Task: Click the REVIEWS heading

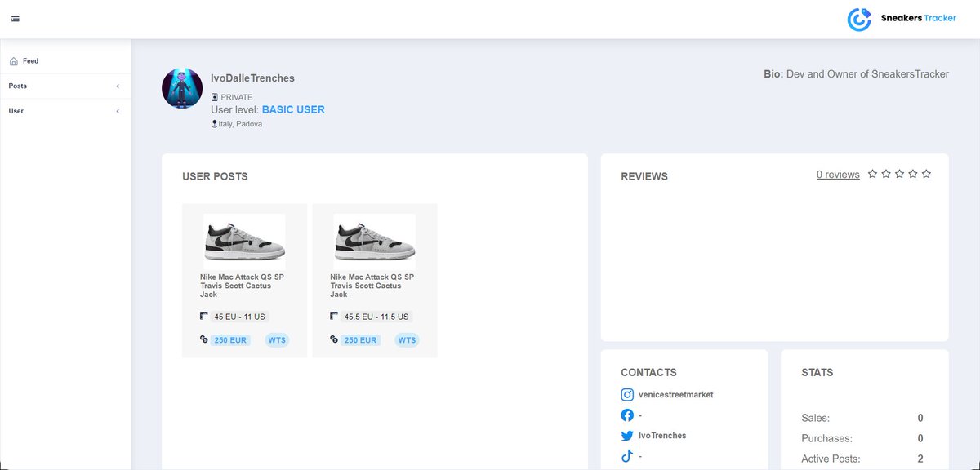Action: point(644,176)
